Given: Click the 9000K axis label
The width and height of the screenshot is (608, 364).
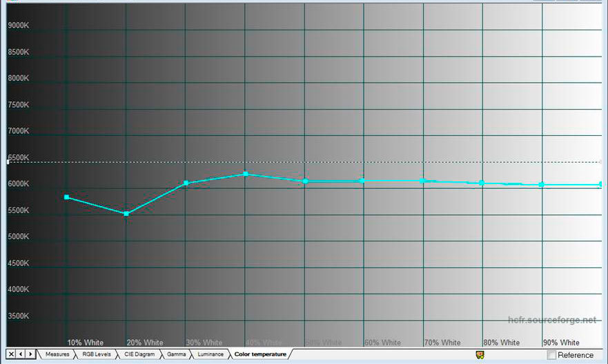Looking at the screenshot, I should click(18, 26).
